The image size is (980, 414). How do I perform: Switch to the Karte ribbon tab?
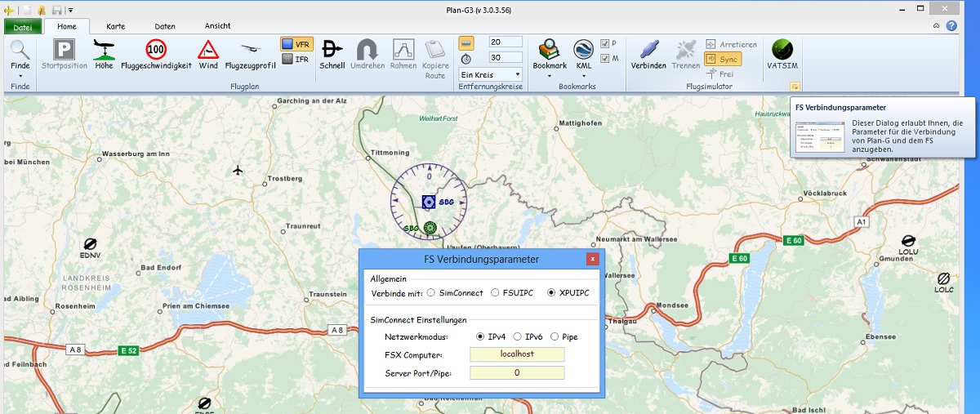[x=115, y=26]
